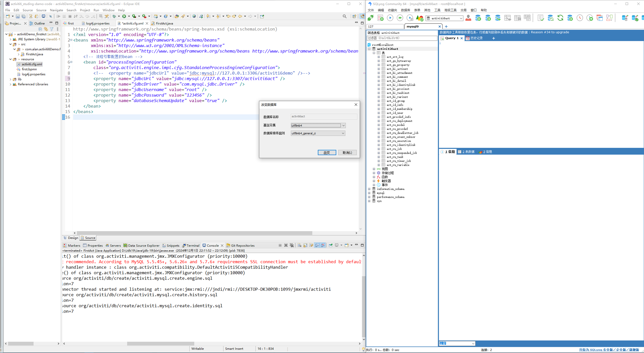This screenshot has width=644, height=353.
Task: Toggle Scroll Lock in Console toolbar
Action: click(305, 245)
